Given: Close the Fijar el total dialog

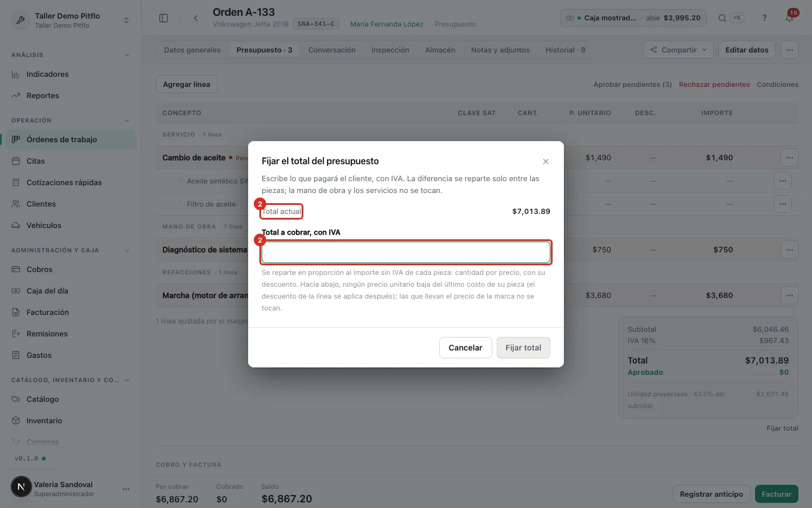Looking at the screenshot, I should tap(546, 161).
